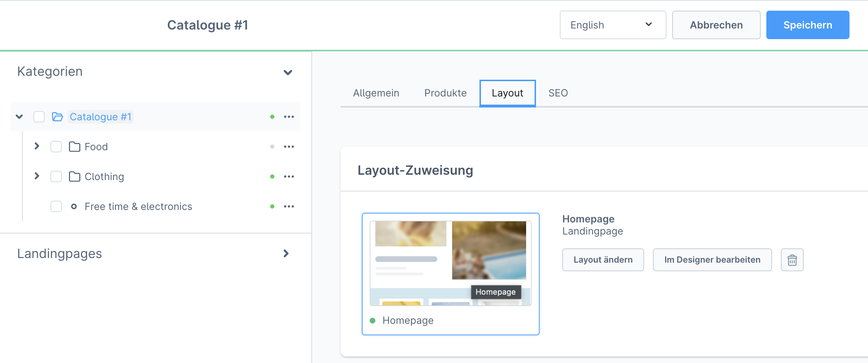Click the Catalogue #1 page title
The image size is (868, 363).
tap(208, 25)
